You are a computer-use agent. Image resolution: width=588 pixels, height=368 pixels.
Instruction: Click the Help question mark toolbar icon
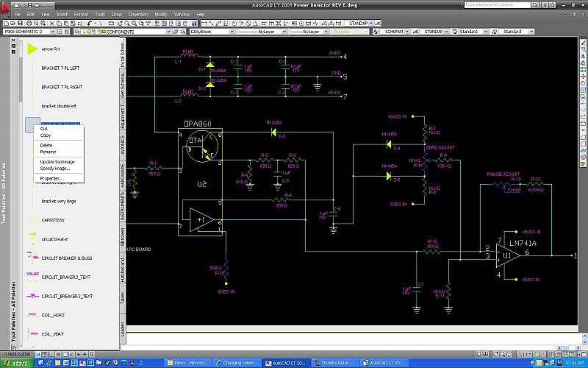click(x=194, y=23)
